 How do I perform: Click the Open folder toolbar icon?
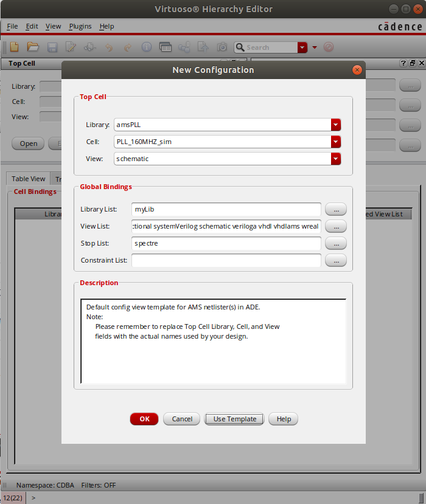click(33, 47)
